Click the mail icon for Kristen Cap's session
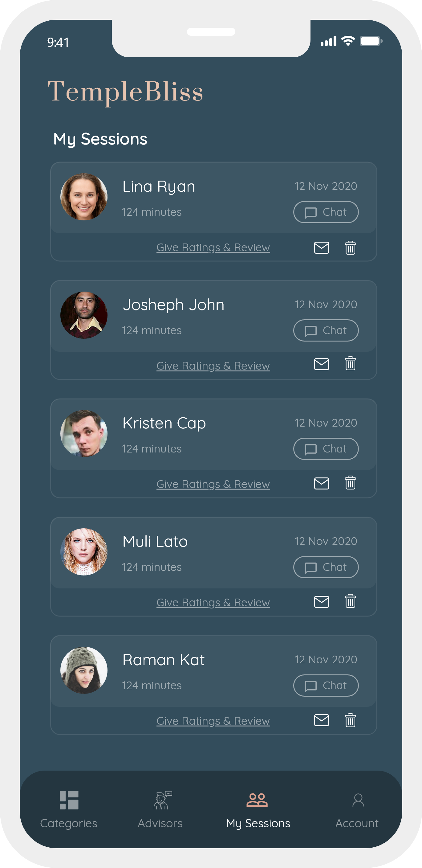Viewport: 422px width, 868px height. [321, 483]
